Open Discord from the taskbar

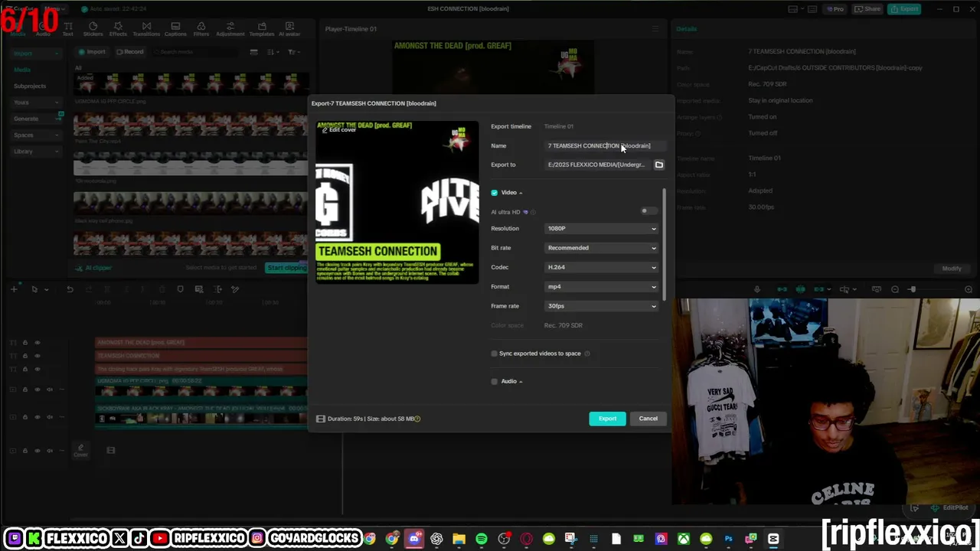pos(414,540)
